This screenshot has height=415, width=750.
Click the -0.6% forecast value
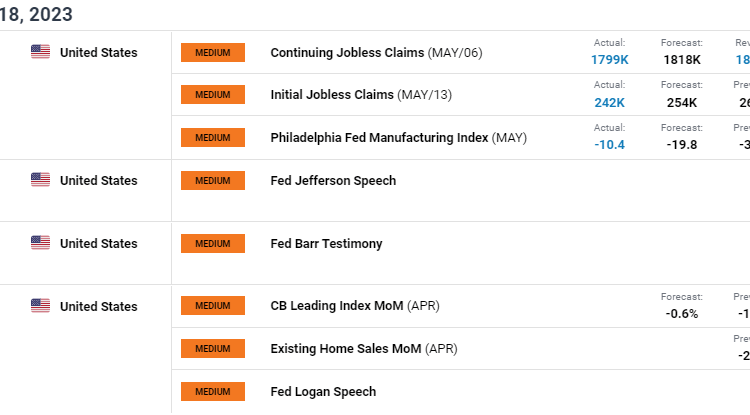point(681,313)
